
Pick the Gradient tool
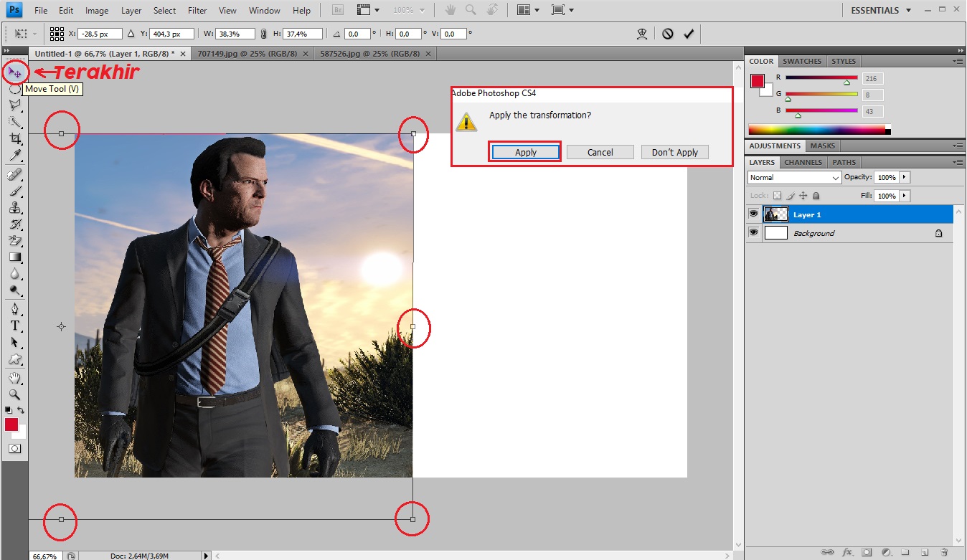pyautogui.click(x=14, y=257)
